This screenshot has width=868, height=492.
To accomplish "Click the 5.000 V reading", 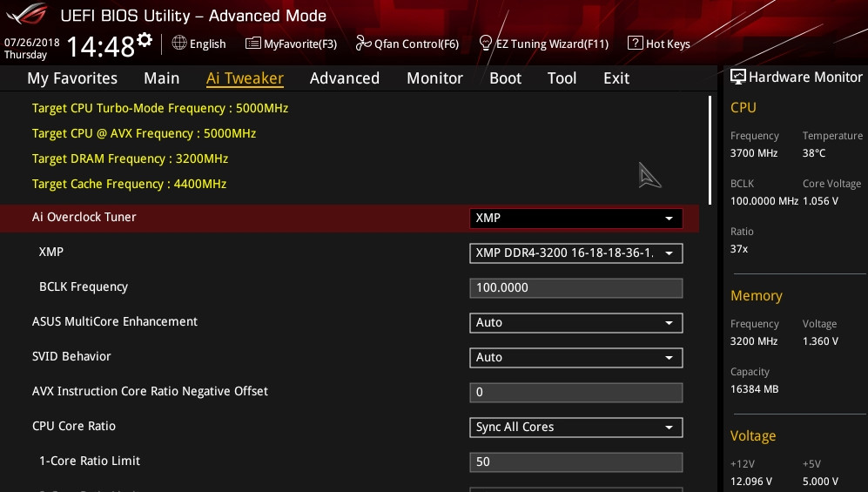I will (820, 482).
